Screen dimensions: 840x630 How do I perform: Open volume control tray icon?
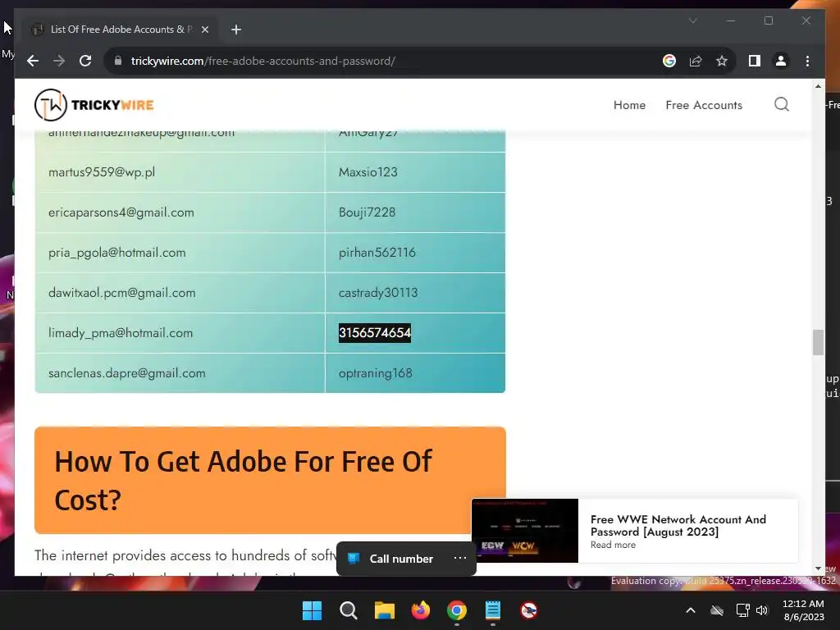pos(762,610)
